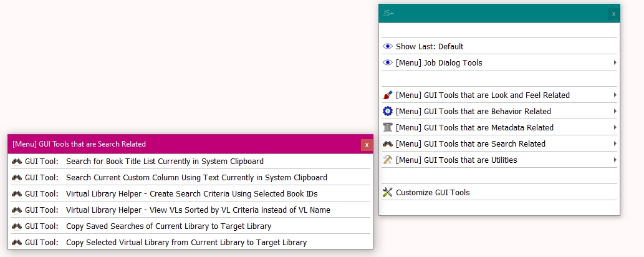The width and height of the screenshot is (644, 257).
Task: Click the wrench icon beside Customize GUI Tools
Action: click(388, 193)
